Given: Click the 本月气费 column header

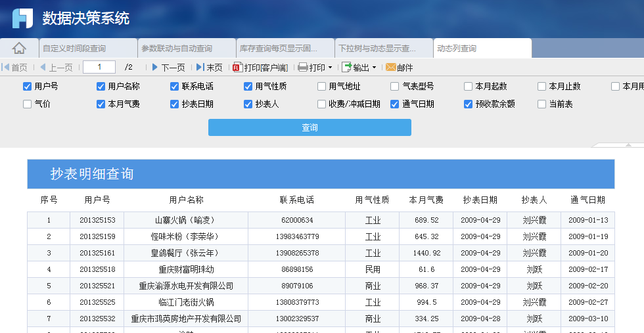Looking at the screenshot, I should 426,200.
